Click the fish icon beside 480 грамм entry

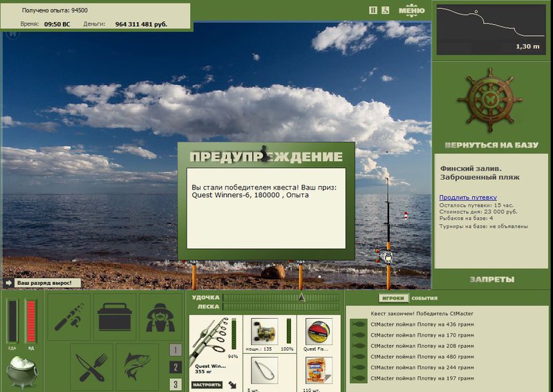click(x=359, y=357)
